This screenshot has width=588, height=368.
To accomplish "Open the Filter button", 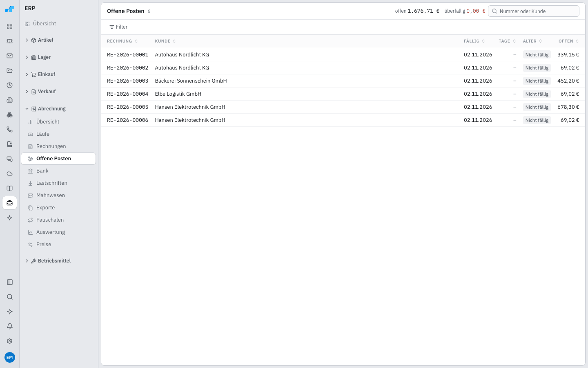I will (118, 27).
